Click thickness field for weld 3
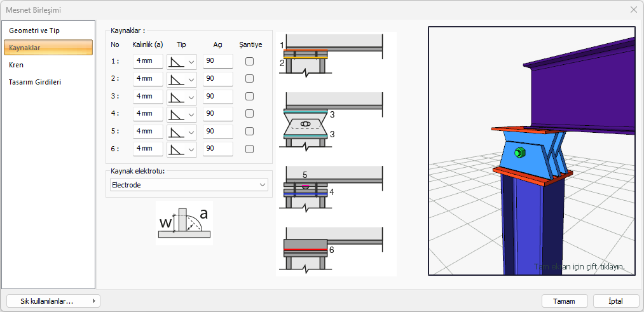This screenshot has height=312, width=644. tap(147, 97)
